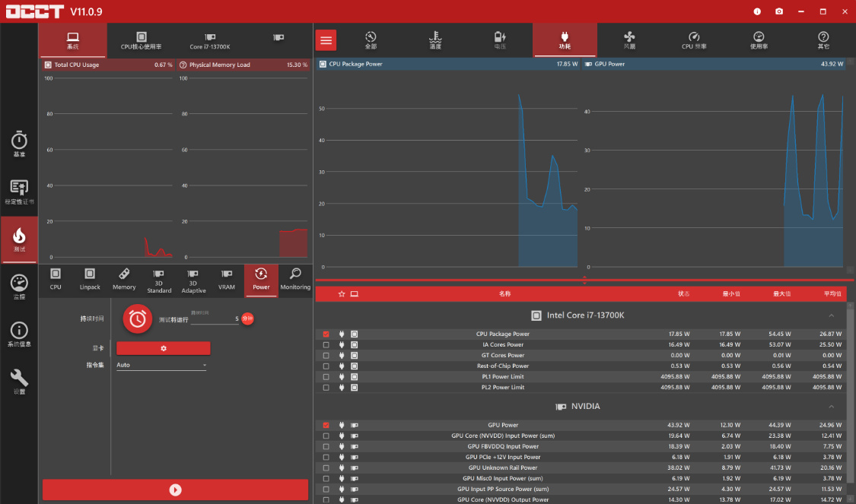
Task: Switch to the System tab with laptop icon
Action: (72, 40)
